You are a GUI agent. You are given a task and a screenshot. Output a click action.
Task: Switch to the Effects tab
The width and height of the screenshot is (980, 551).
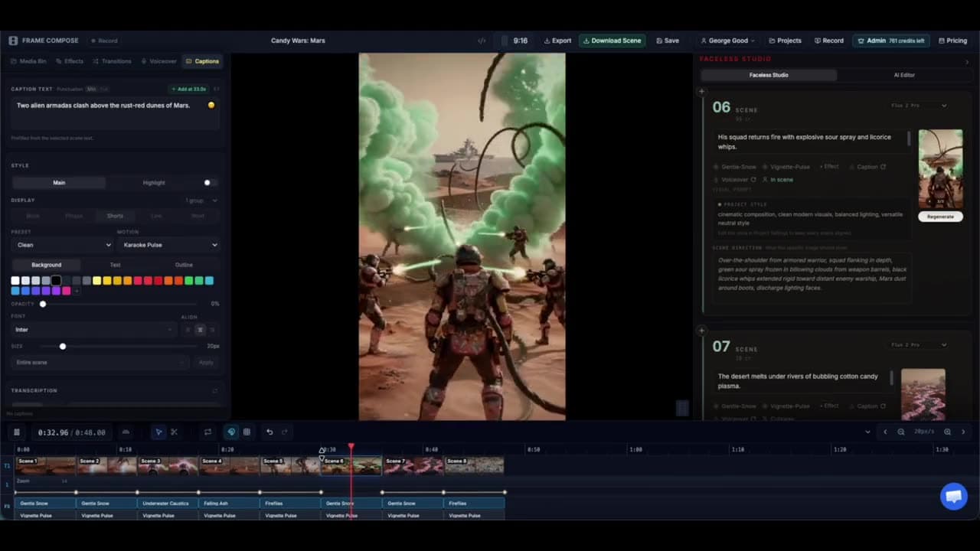click(x=70, y=61)
